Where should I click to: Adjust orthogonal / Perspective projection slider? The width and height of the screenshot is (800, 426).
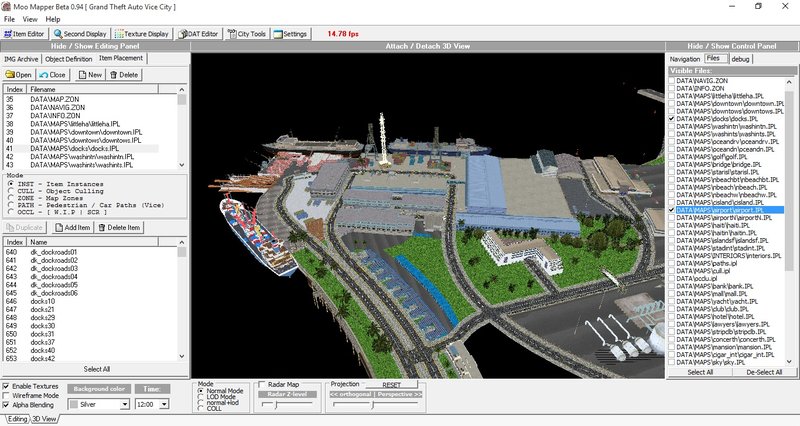pos(373,405)
